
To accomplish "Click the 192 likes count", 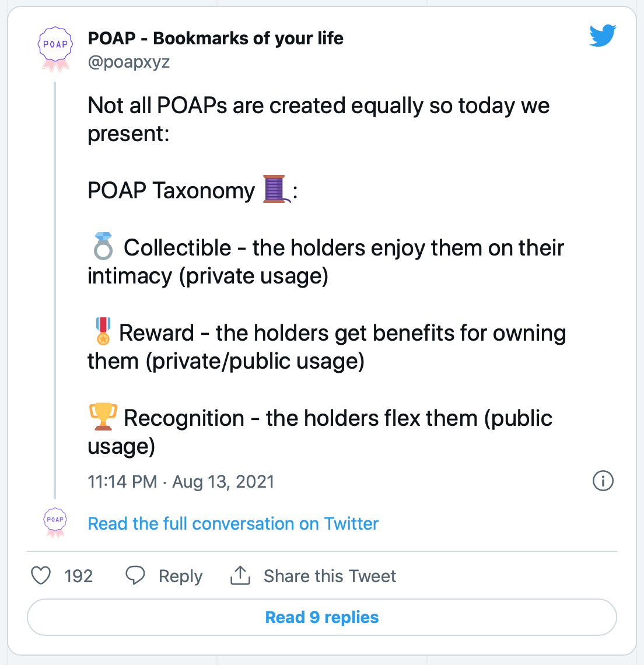I will coord(79,576).
